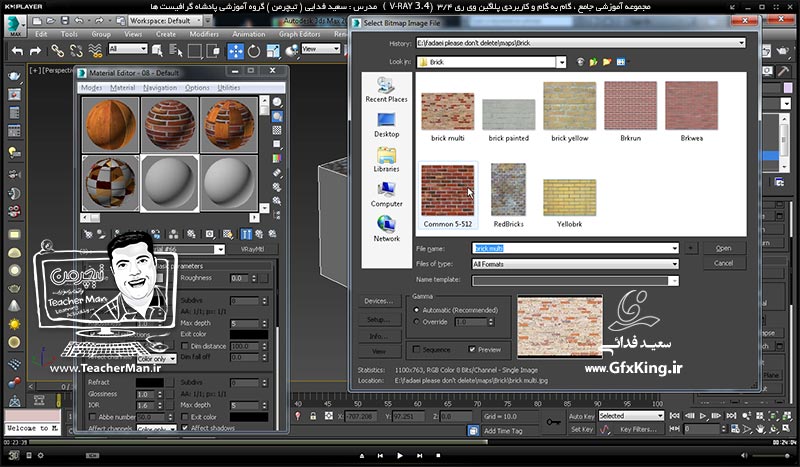
Task: Click the Select and Place tool icon
Action: tap(292, 51)
